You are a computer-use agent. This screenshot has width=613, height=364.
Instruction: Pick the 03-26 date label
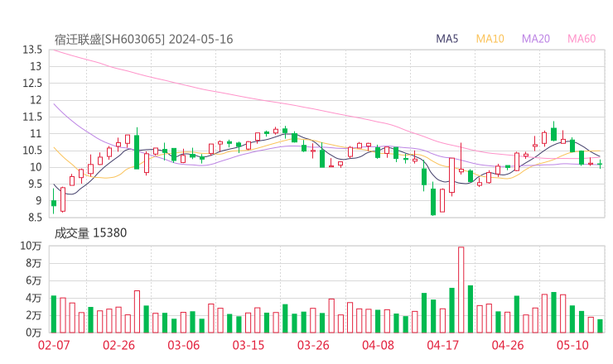point(313,345)
